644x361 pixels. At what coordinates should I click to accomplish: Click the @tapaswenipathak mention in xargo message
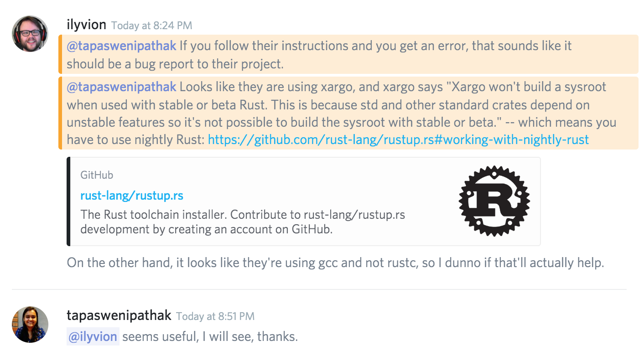(121, 87)
